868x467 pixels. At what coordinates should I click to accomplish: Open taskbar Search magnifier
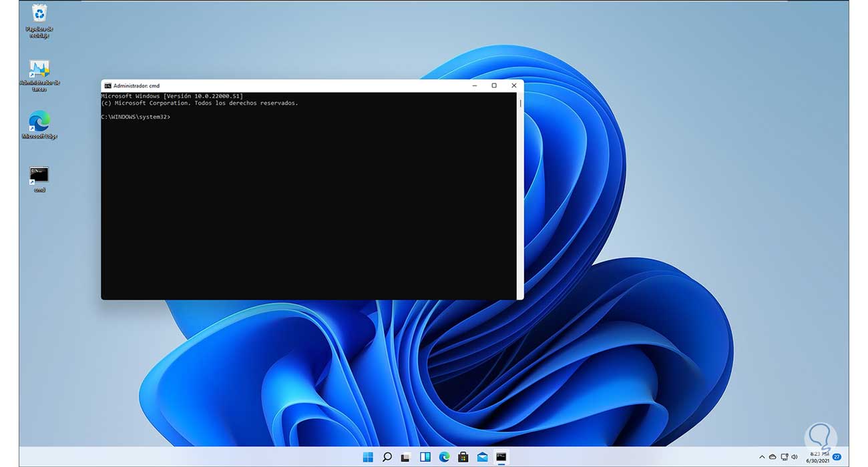pos(387,457)
